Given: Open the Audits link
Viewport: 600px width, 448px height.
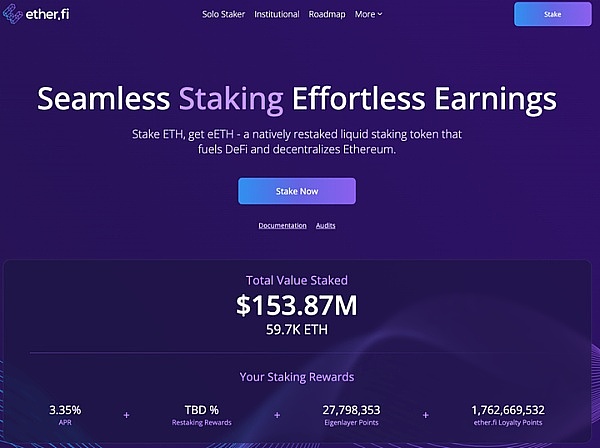Looking at the screenshot, I should coord(326,226).
